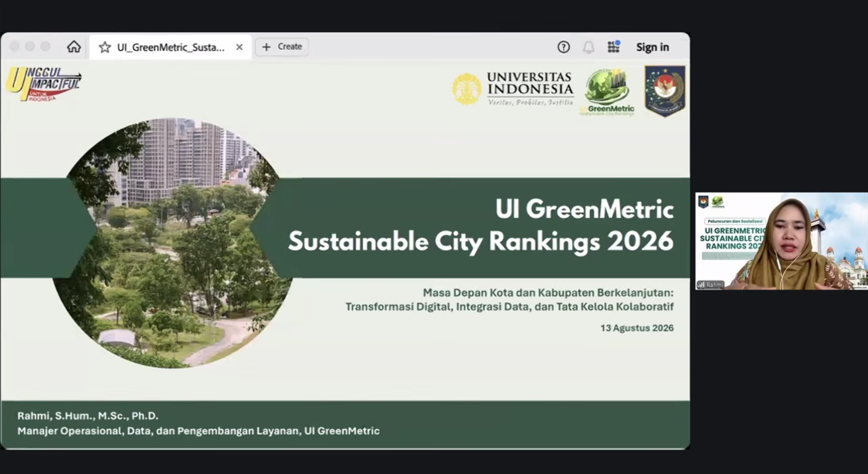The image size is (868, 474).
Task: Click Sign in
Action: [x=652, y=47]
